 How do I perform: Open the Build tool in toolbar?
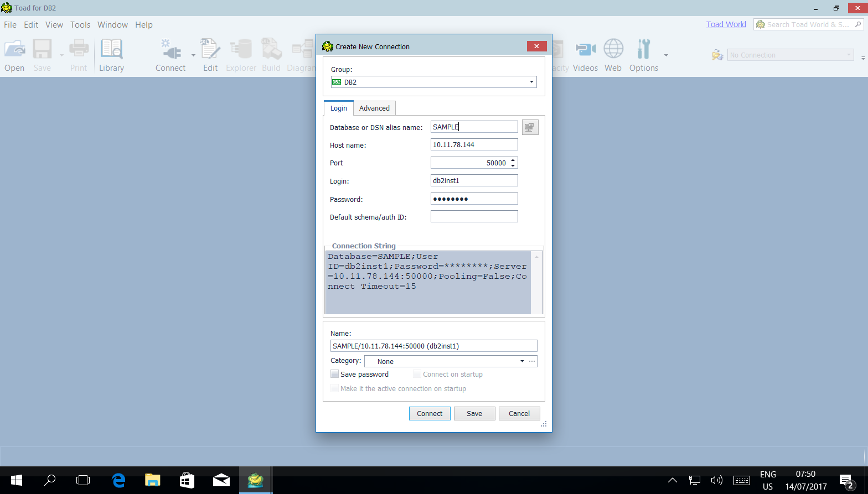(x=271, y=55)
